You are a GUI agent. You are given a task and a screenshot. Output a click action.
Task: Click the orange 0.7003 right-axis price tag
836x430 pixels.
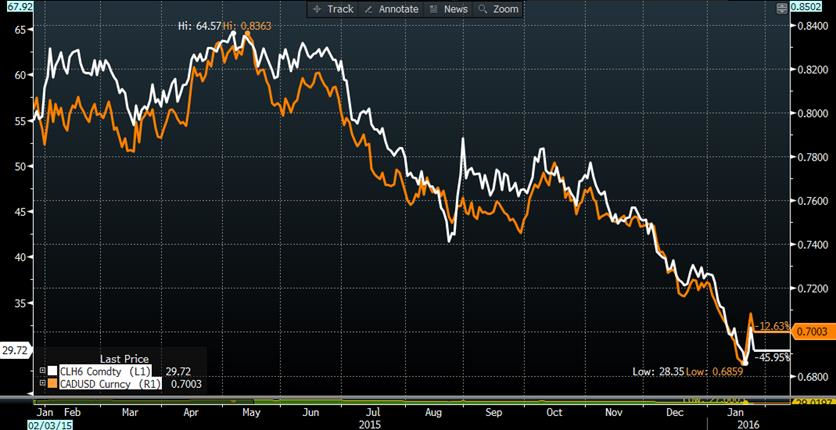pyautogui.click(x=818, y=331)
